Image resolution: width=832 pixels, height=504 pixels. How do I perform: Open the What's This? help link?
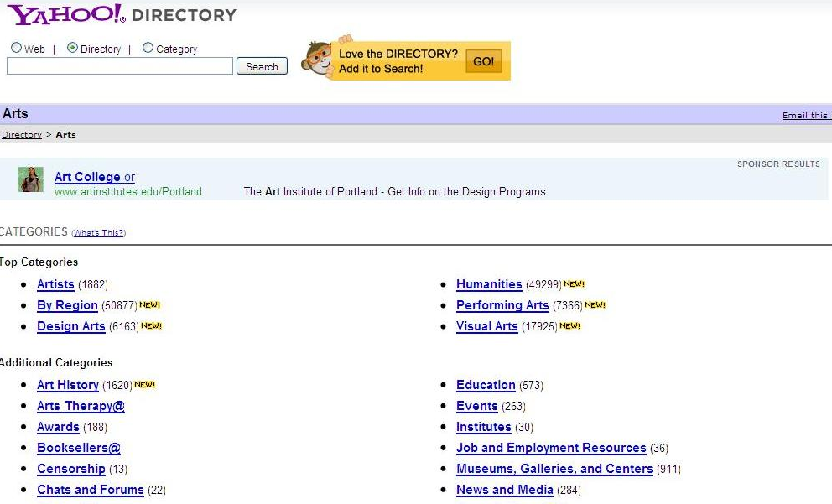click(99, 233)
